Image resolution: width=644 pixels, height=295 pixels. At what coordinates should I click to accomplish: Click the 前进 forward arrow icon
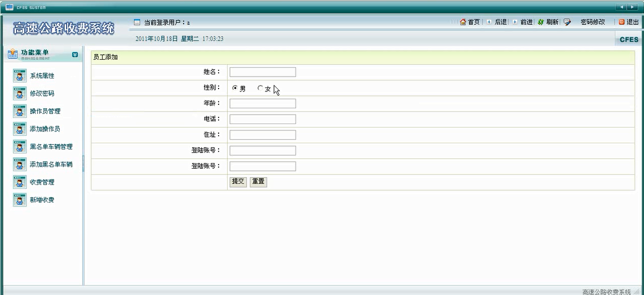pos(515,22)
